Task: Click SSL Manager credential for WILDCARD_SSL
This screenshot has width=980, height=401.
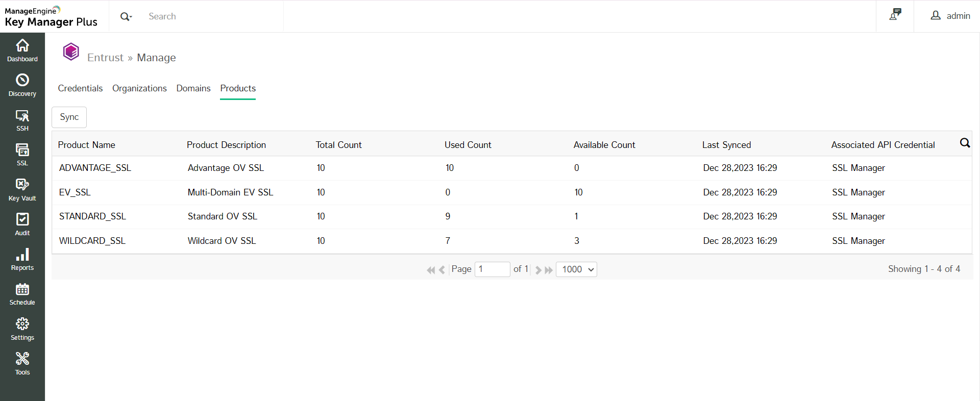Action: pyautogui.click(x=859, y=241)
